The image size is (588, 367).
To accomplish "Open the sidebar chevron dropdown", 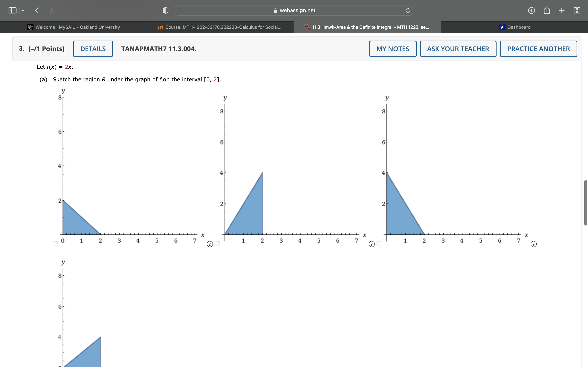I will click(x=23, y=10).
